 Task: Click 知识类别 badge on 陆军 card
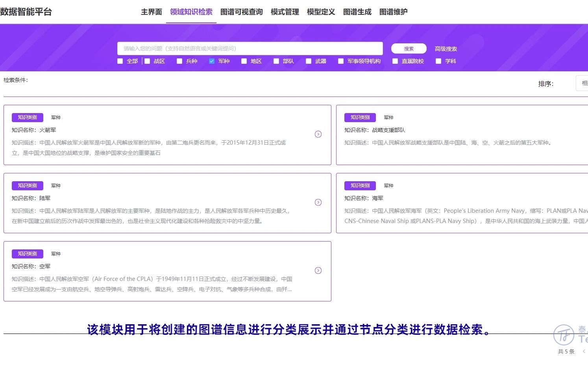[x=28, y=186]
